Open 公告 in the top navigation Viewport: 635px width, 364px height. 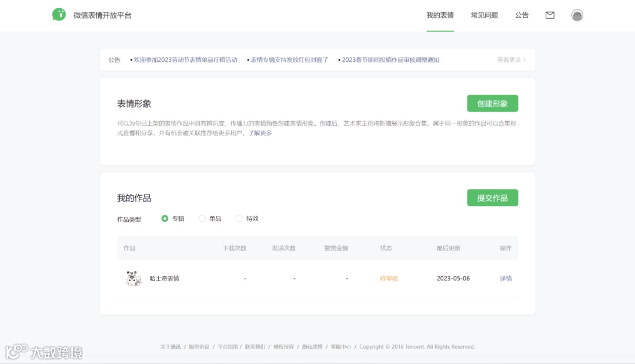tap(522, 15)
